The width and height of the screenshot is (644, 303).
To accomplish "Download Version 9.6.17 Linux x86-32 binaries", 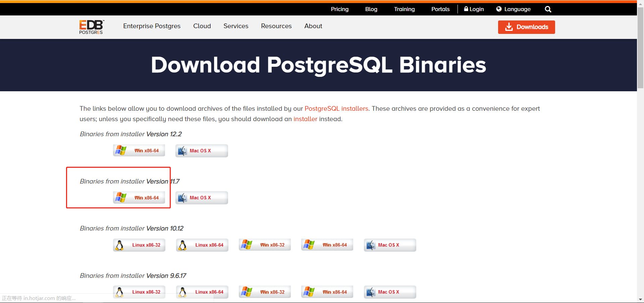I will [x=139, y=292].
